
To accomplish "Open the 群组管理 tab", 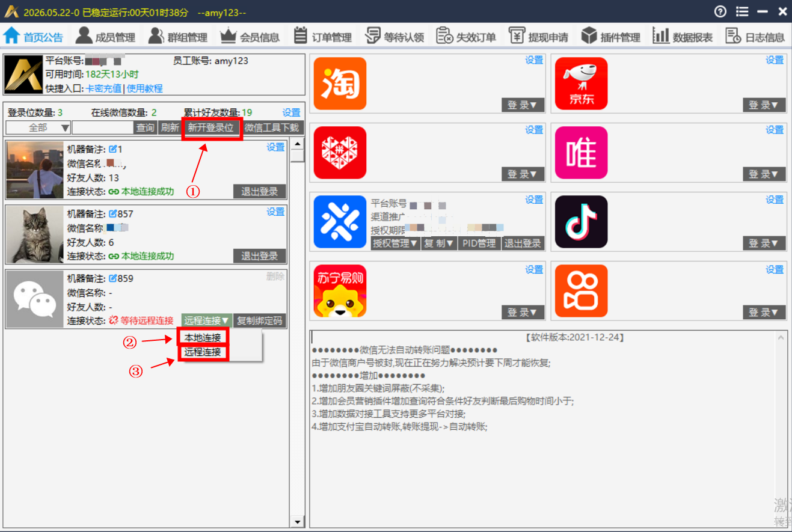I will 178,36.
